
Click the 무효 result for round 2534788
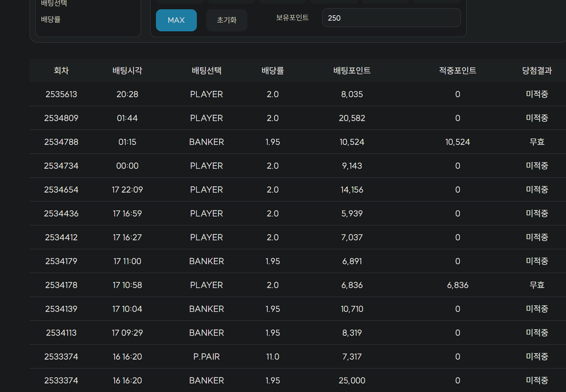(x=537, y=142)
